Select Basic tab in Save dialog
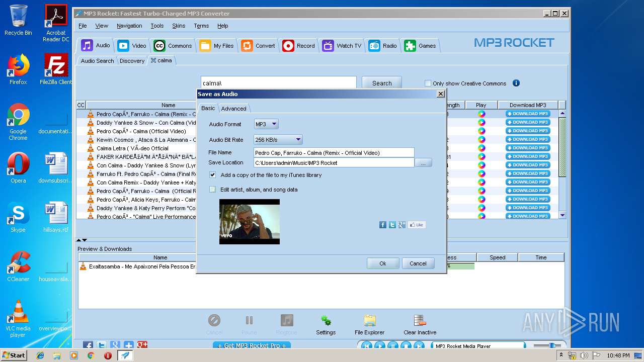This screenshot has width=644, height=362. click(x=208, y=108)
